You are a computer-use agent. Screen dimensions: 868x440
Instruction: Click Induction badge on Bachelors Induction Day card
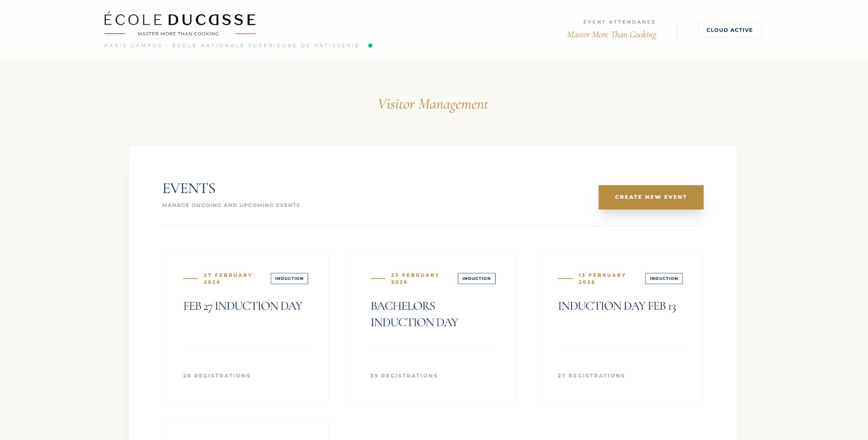point(476,279)
